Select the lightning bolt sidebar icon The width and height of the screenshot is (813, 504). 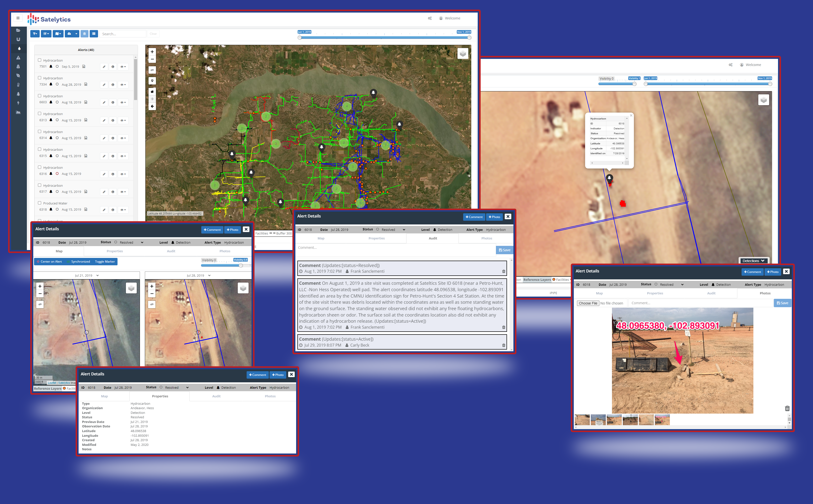click(x=18, y=103)
